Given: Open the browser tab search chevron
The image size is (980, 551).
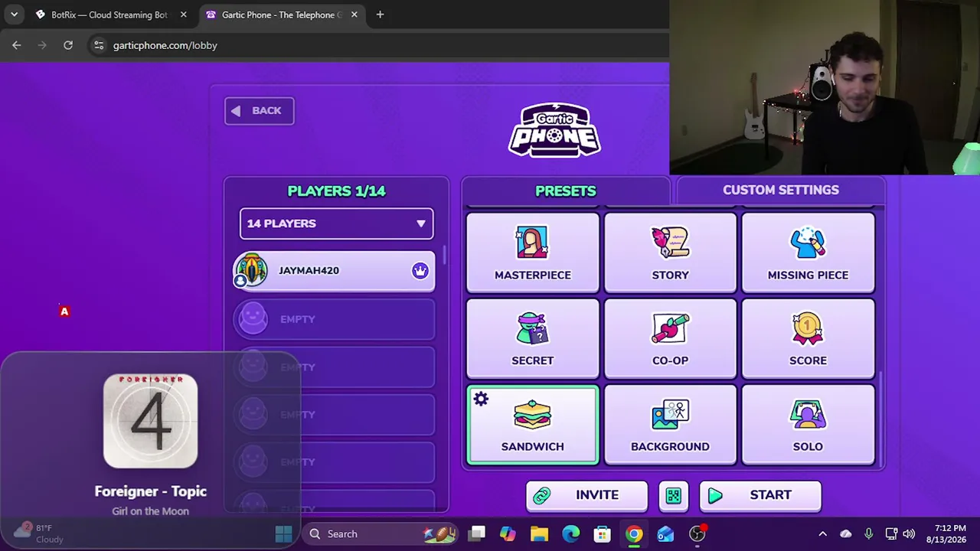Looking at the screenshot, I should click(14, 15).
